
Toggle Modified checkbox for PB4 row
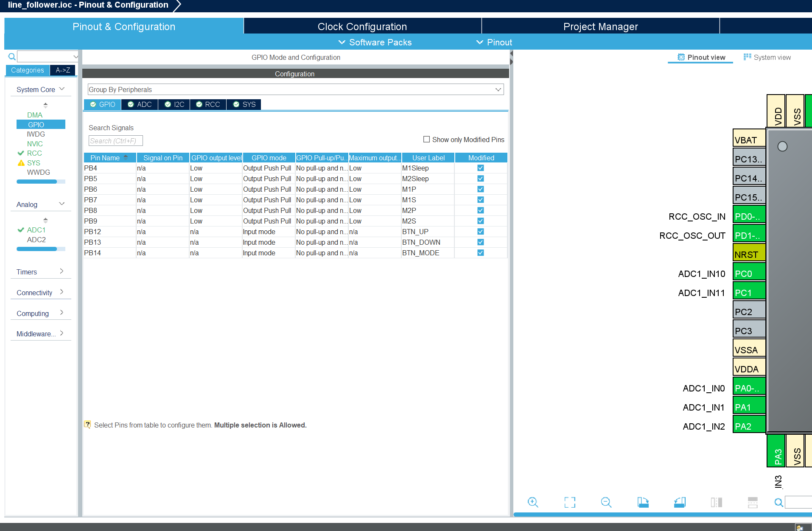click(x=481, y=168)
